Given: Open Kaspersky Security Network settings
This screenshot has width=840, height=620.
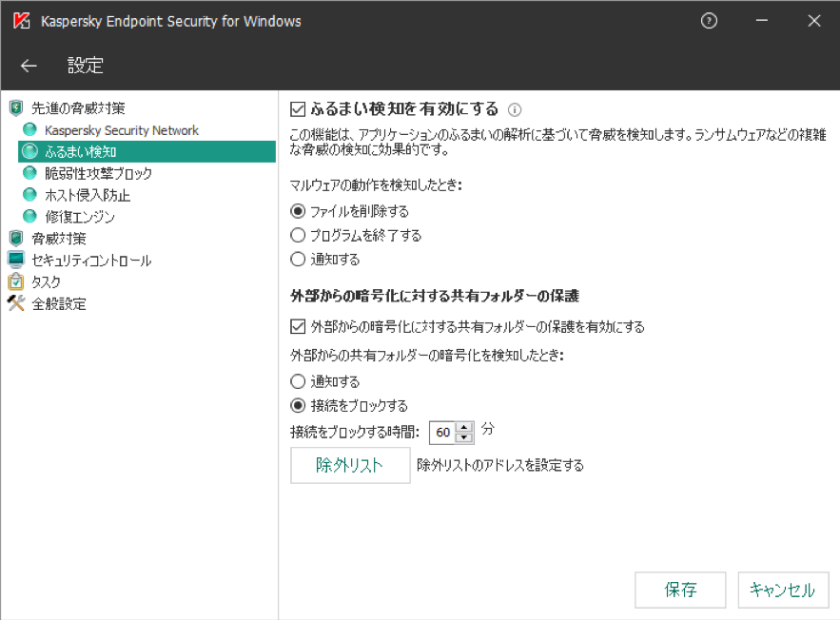Looking at the screenshot, I should pyautogui.click(x=122, y=130).
